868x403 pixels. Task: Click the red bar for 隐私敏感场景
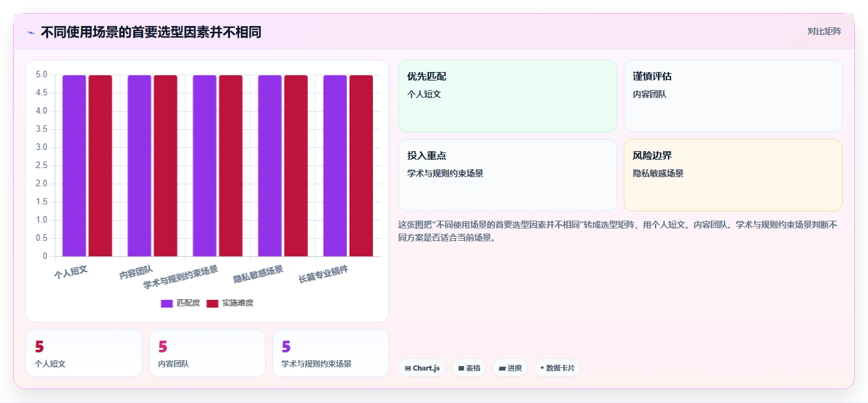(x=296, y=165)
